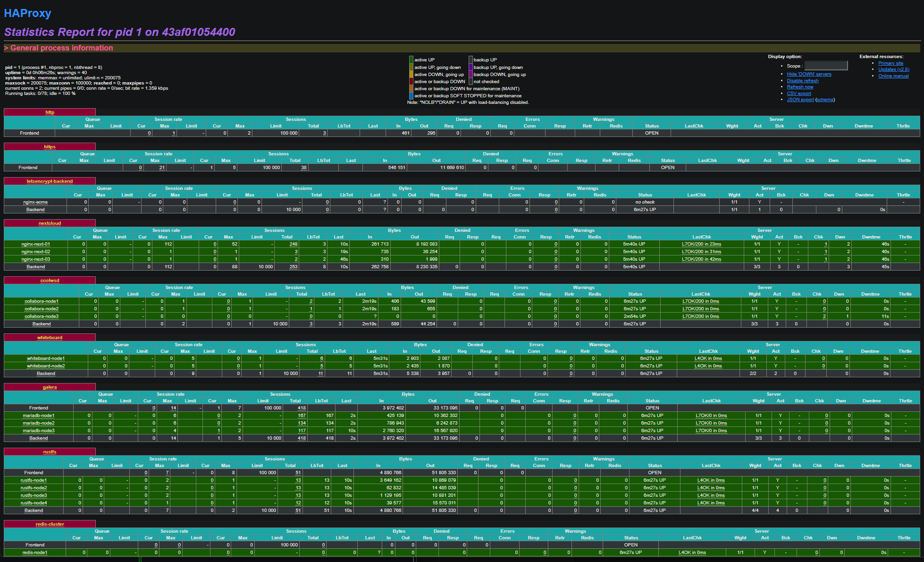This screenshot has height=562, width=924.
Task: Select the nginx-acme server link
Action: (x=35, y=202)
